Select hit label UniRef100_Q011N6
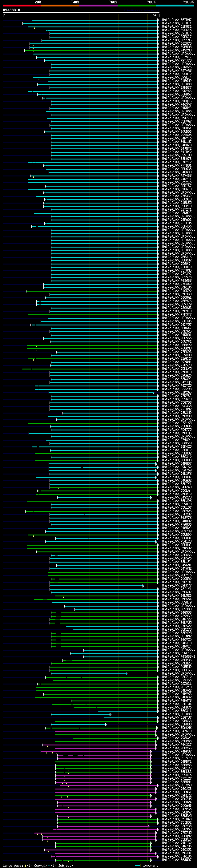This screenshot has height=868, width=197. 177,40
